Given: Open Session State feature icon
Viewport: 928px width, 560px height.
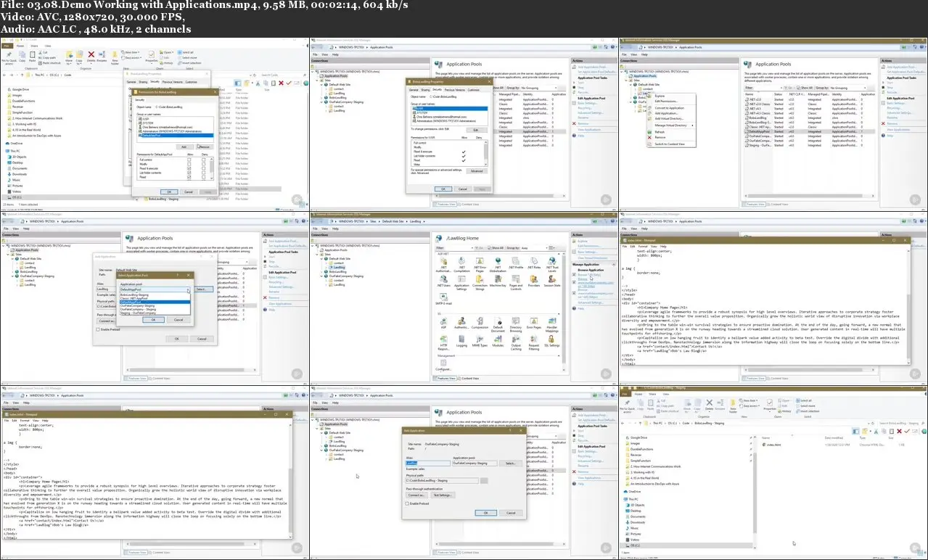Looking at the screenshot, I should 552,281.
